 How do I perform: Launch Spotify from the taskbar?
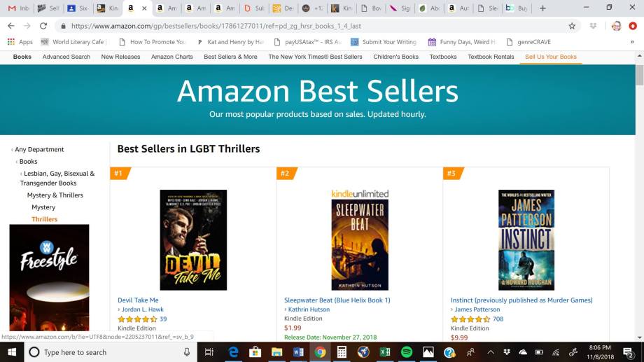[407, 352]
